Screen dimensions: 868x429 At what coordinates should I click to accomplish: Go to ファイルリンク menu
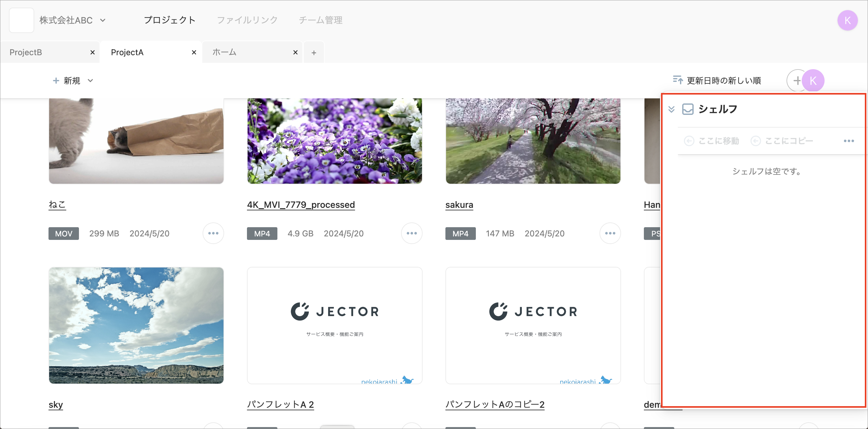247,20
